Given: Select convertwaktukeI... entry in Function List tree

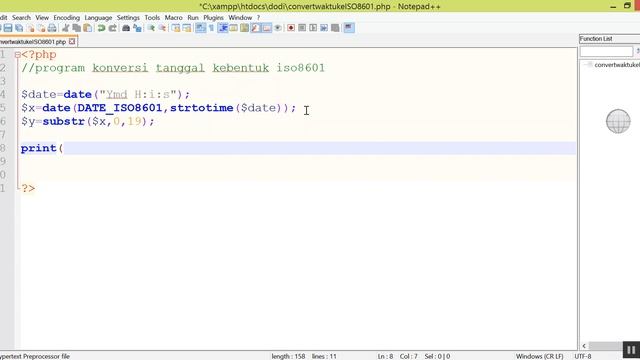Looking at the screenshot, I should pos(617,65).
